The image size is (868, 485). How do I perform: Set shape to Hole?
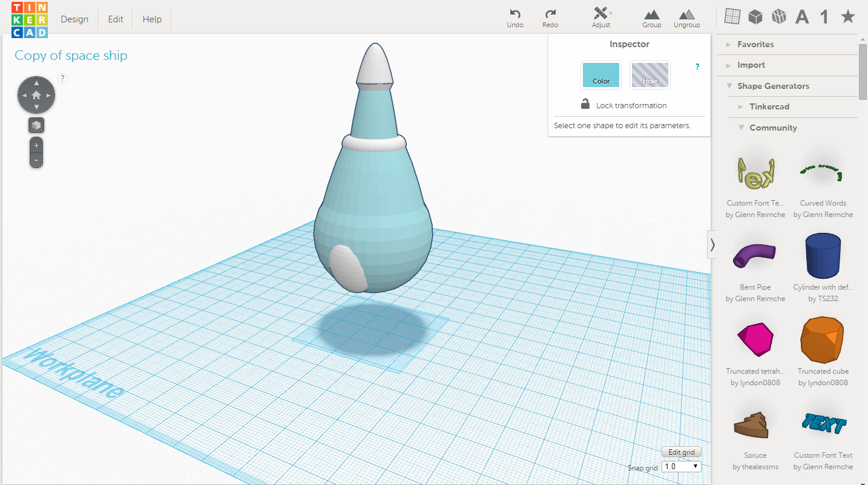click(x=650, y=75)
